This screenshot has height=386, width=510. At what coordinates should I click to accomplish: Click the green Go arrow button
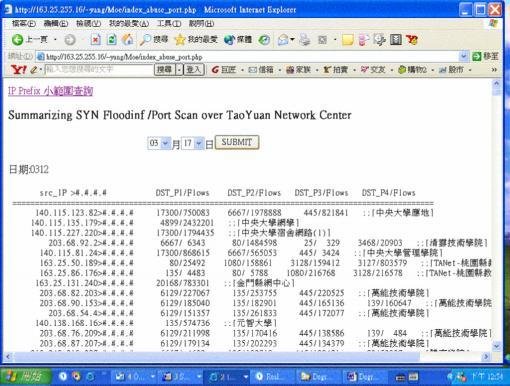[477, 56]
